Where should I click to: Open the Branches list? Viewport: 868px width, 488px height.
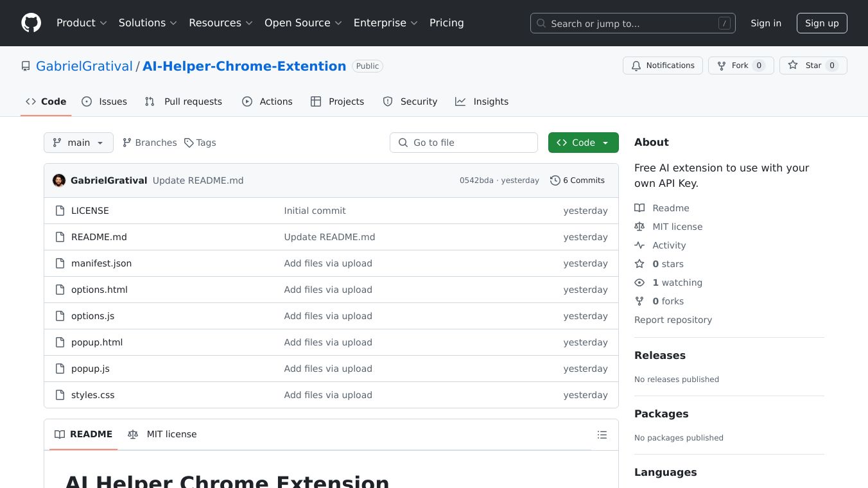pyautogui.click(x=150, y=143)
